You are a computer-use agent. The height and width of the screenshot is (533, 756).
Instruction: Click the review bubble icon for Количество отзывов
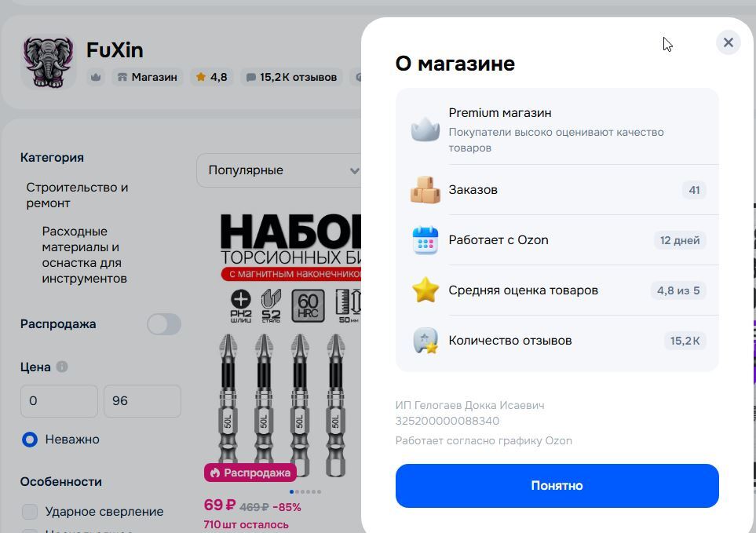point(425,340)
